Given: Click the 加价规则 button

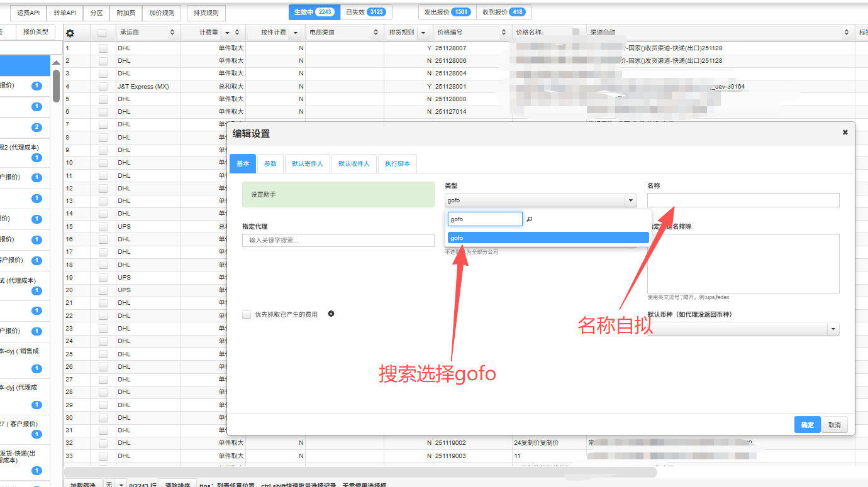Looking at the screenshot, I should (x=162, y=13).
